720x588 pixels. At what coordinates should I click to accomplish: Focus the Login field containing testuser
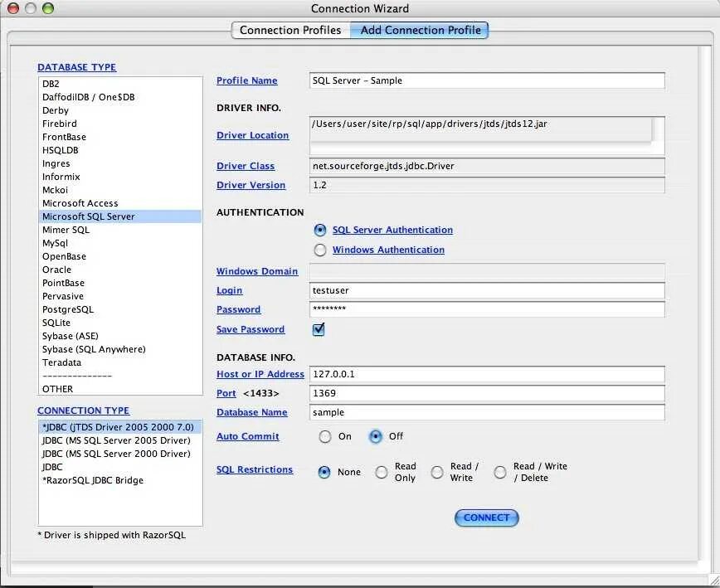(x=487, y=290)
